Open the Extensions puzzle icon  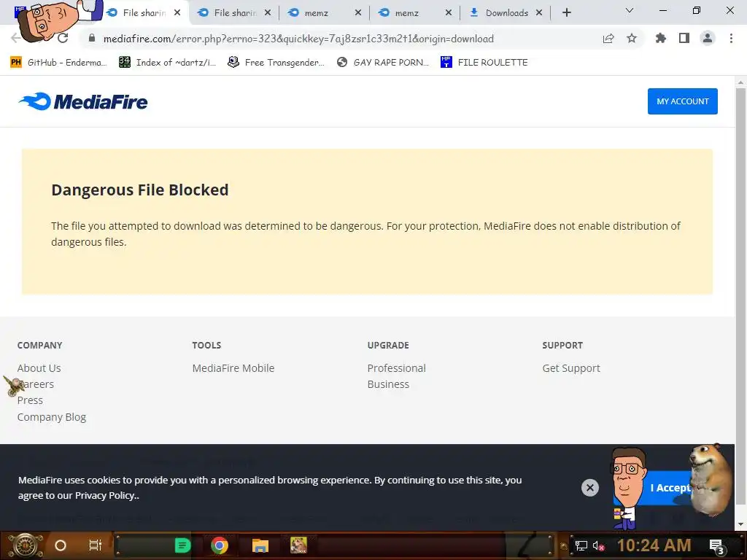coord(660,39)
